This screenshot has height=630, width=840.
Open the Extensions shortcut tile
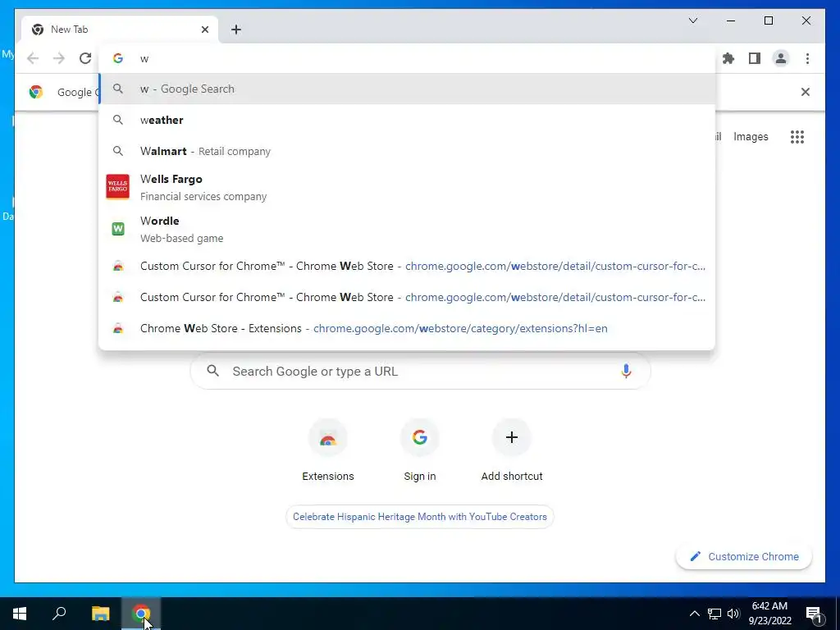click(328, 452)
